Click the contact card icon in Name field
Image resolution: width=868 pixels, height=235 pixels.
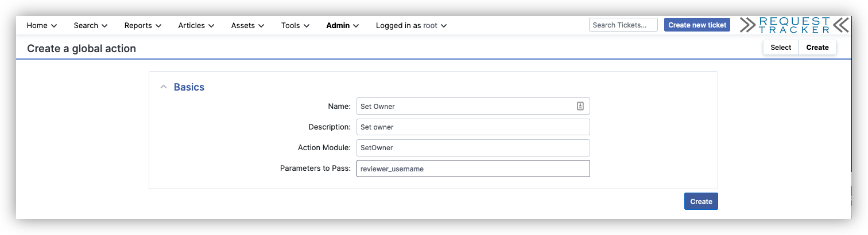(x=580, y=106)
